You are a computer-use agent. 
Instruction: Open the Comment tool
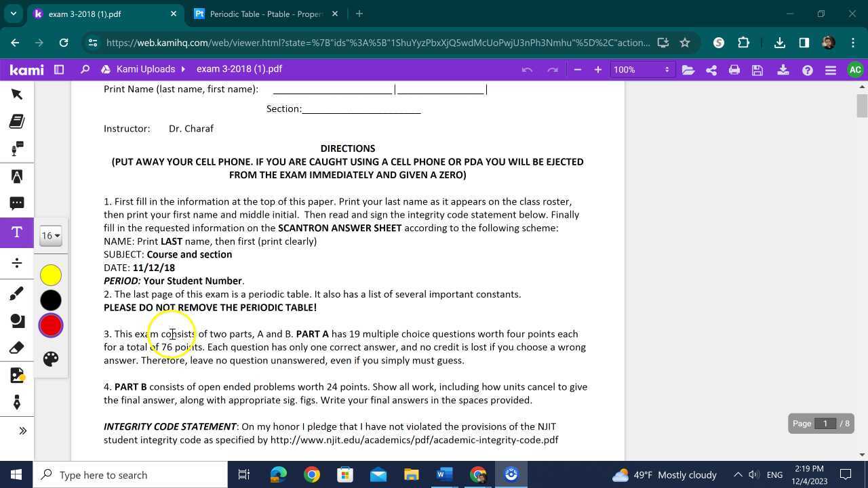click(x=17, y=203)
